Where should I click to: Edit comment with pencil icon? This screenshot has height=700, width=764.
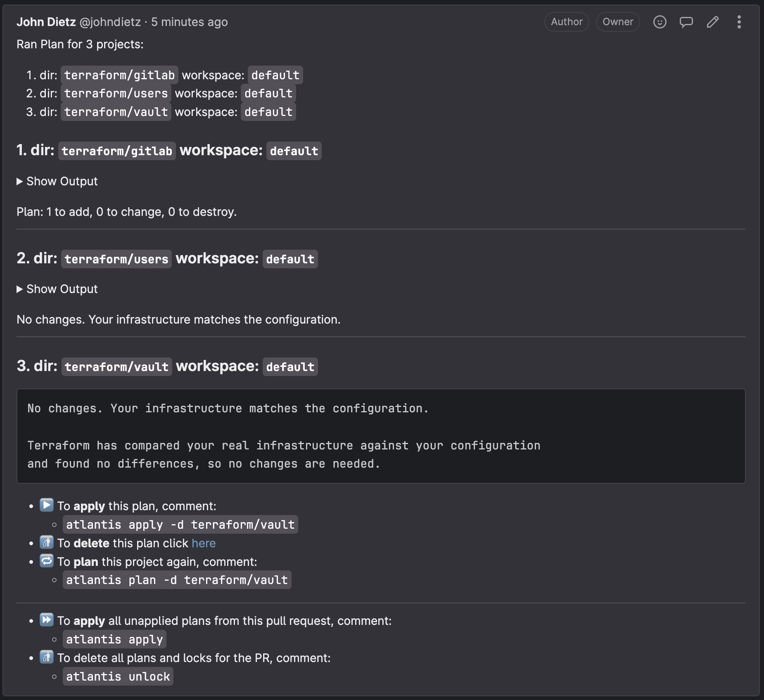tap(712, 22)
